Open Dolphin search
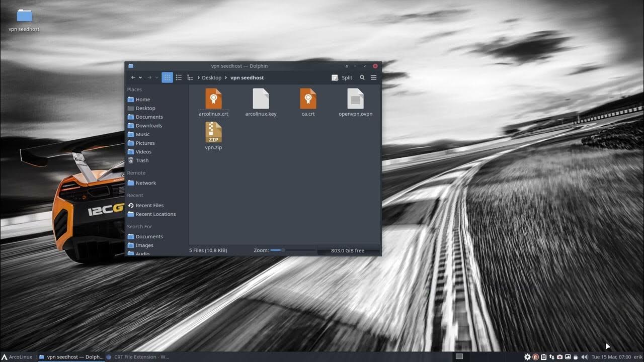The width and height of the screenshot is (644, 362). [362, 77]
